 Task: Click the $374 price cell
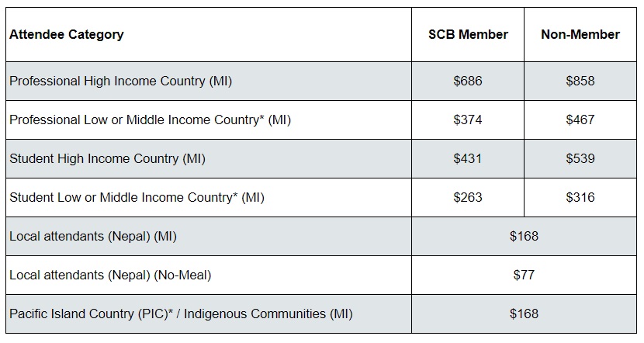pyautogui.click(x=468, y=120)
